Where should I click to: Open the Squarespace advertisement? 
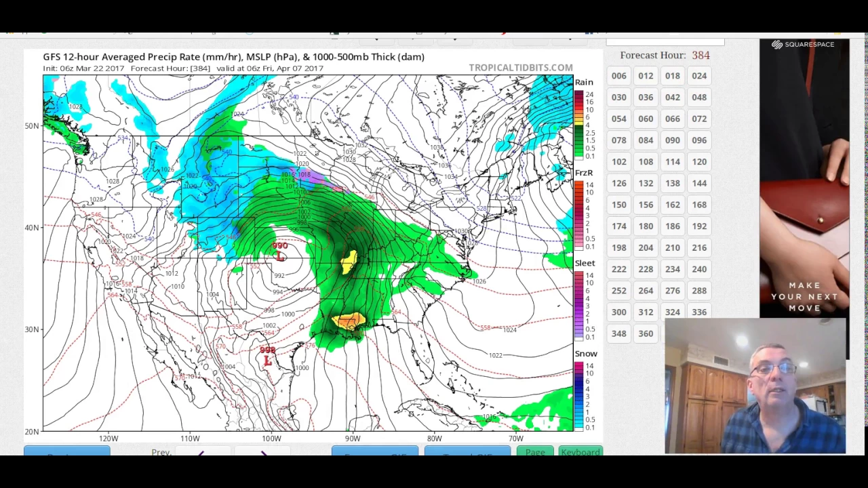[x=804, y=179]
